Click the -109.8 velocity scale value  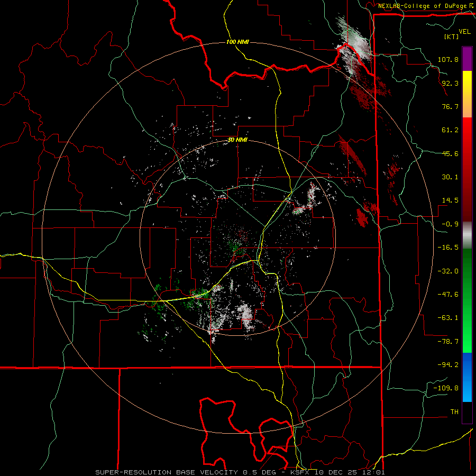click(446, 388)
